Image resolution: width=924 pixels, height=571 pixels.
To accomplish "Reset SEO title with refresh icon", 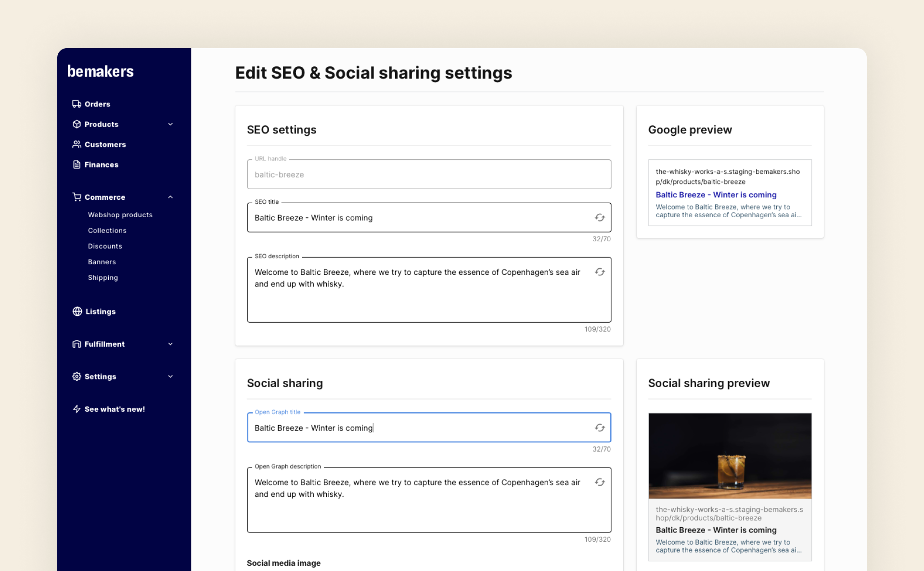I will coord(600,218).
